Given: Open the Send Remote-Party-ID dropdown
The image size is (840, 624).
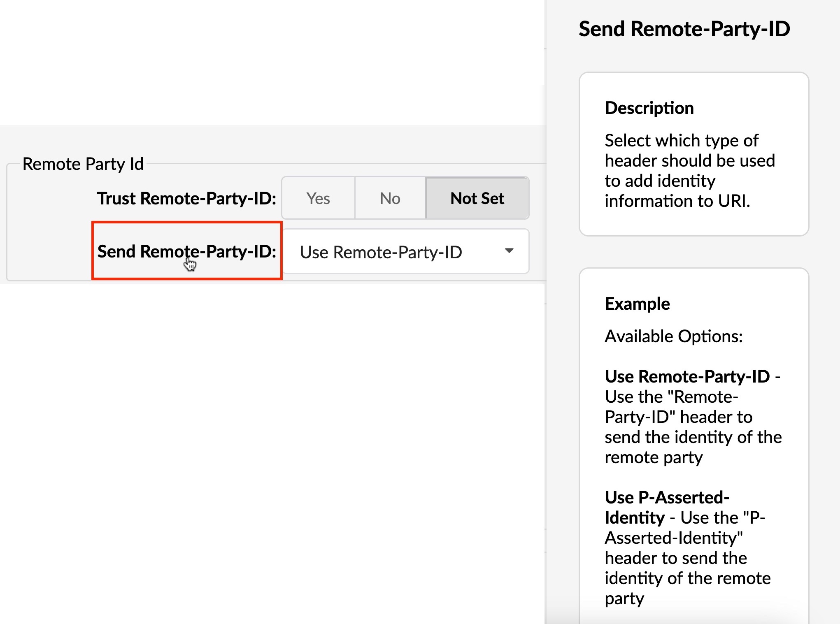Looking at the screenshot, I should coord(406,251).
